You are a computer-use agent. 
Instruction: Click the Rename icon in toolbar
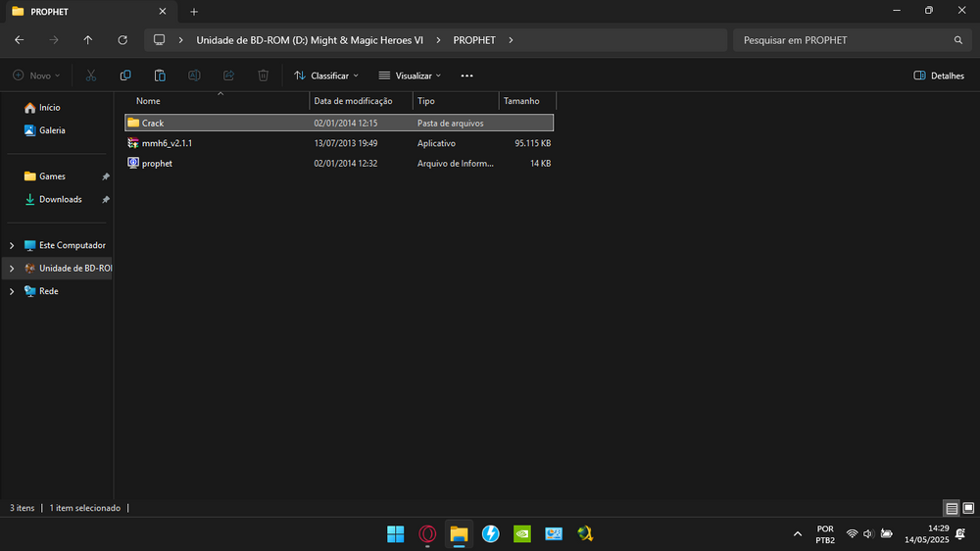pos(194,75)
